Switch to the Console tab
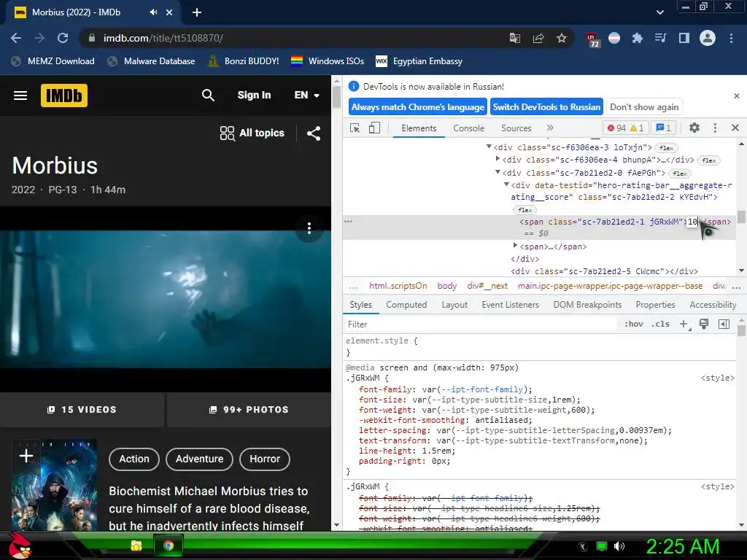The image size is (747, 560). point(469,128)
